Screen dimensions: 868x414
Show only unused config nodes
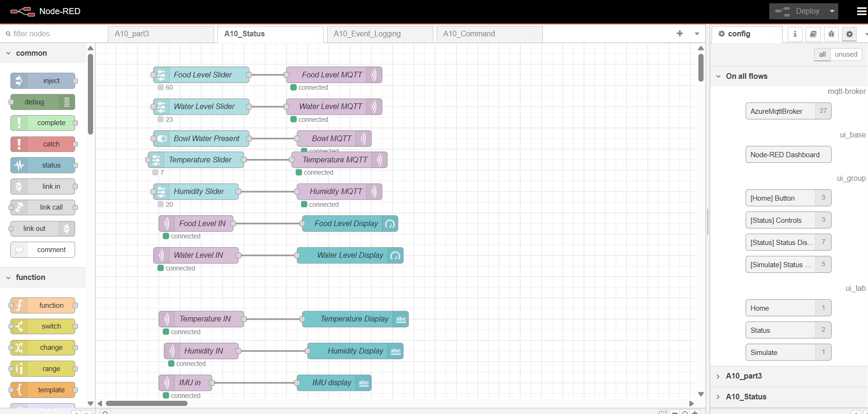pos(846,54)
